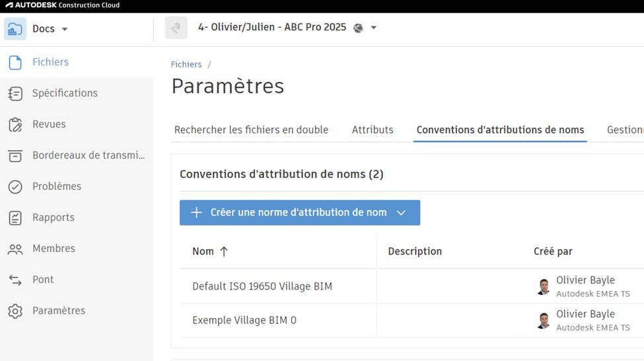
Task: Click Créer une norme d'attribution de nom button
Action: point(300,213)
